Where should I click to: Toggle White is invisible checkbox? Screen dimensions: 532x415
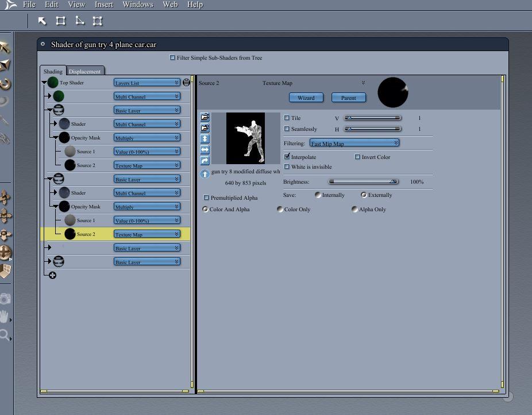click(287, 166)
